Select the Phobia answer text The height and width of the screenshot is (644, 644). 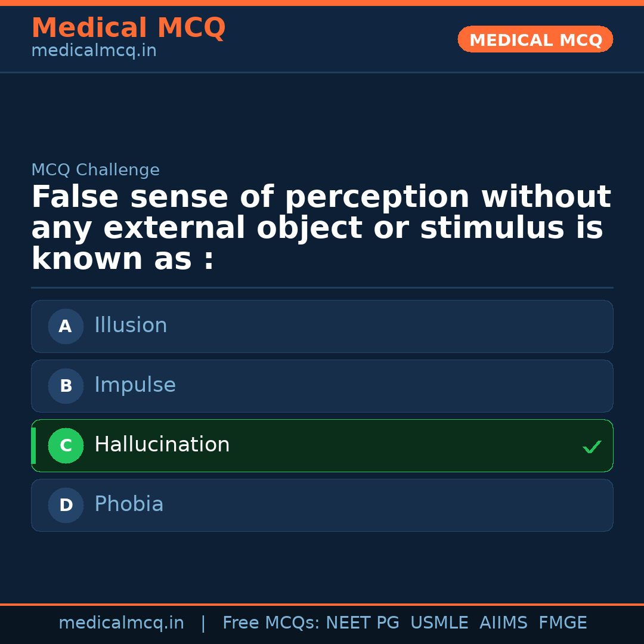point(129,504)
